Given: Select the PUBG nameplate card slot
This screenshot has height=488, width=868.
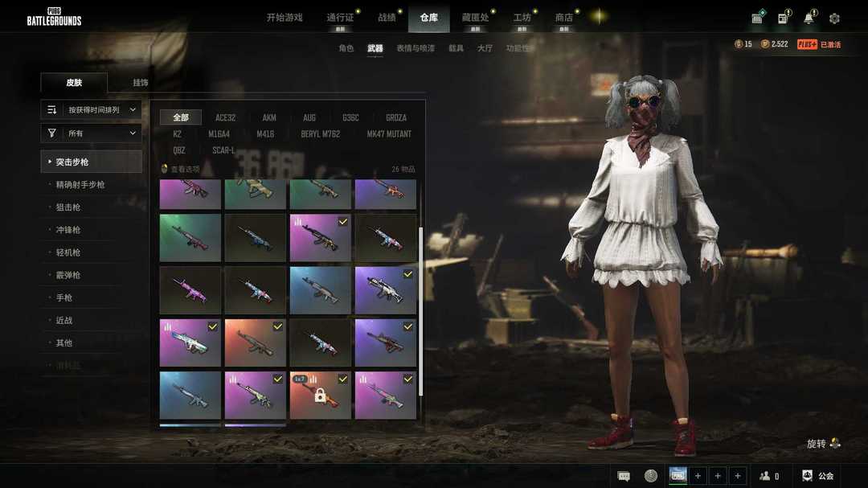Looking at the screenshot, I should [x=678, y=475].
